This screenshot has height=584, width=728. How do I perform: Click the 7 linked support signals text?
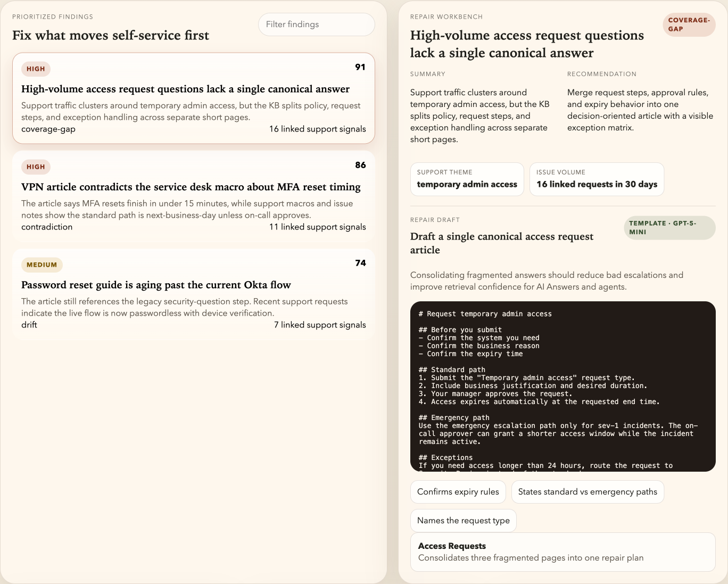coord(320,325)
